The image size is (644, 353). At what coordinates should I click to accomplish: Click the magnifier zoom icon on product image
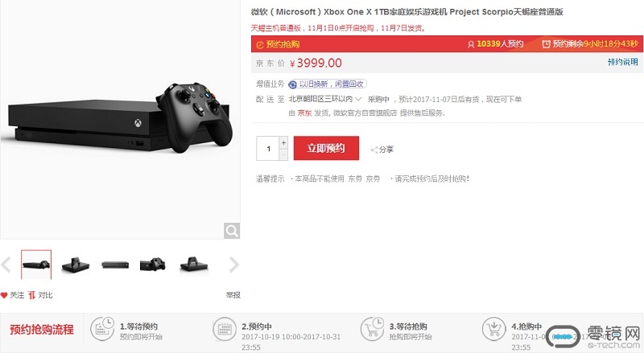pyautogui.click(x=232, y=231)
